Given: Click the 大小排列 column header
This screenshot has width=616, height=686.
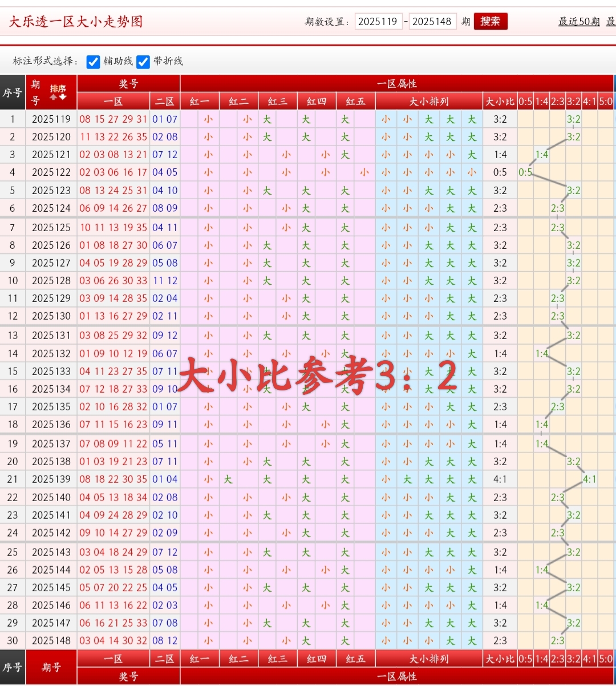Looking at the screenshot, I should [x=428, y=101].
